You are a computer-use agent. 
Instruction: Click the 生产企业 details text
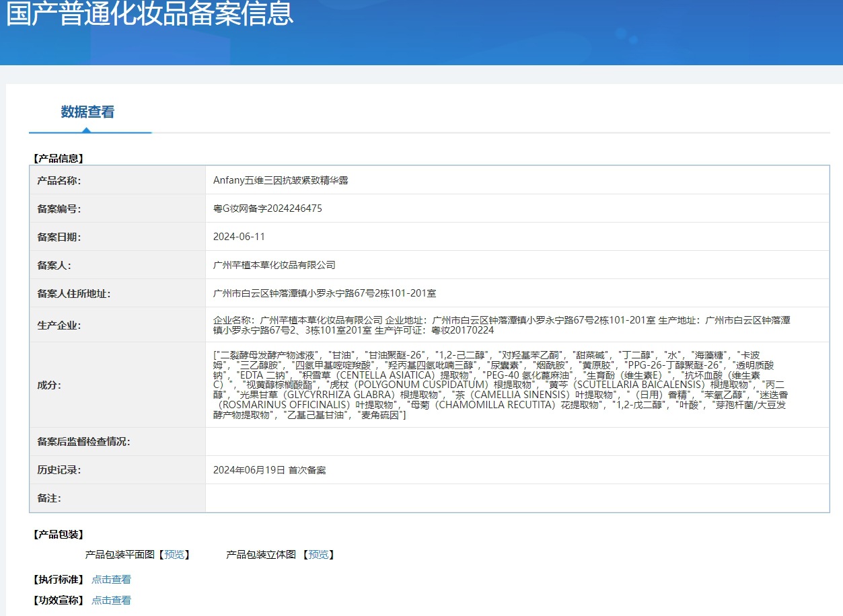tap(502, 325)
